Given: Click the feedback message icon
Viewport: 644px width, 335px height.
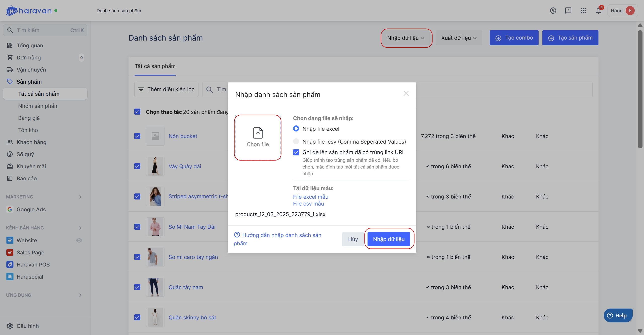Looking at the screenshot, I should 568,11.
